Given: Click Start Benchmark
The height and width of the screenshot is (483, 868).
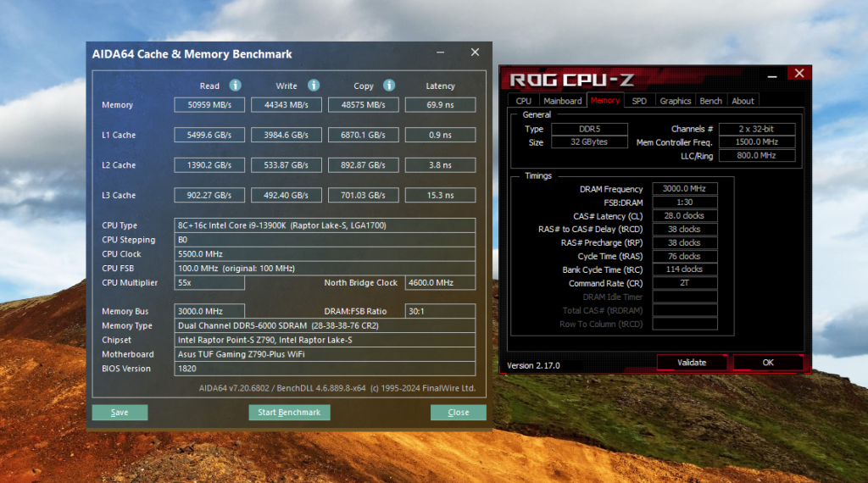Looking at the screenshot, I should tap(289, 413).
